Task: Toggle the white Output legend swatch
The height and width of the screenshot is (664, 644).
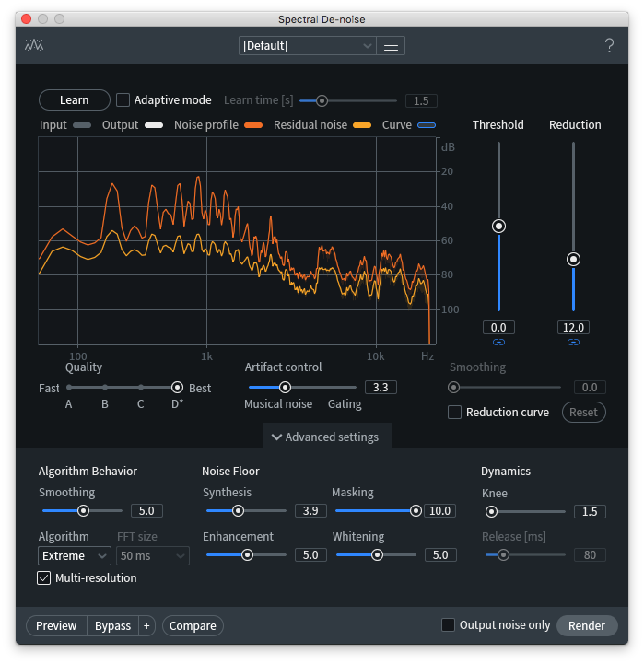Action: pyautogui.click(x=154, y=125)
